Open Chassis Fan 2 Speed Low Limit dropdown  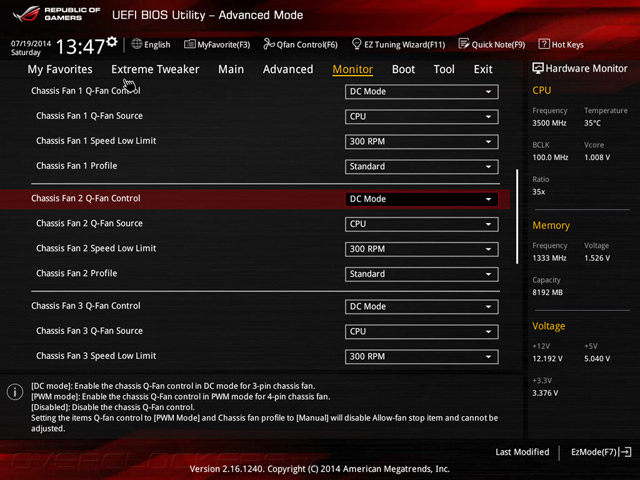421,249
